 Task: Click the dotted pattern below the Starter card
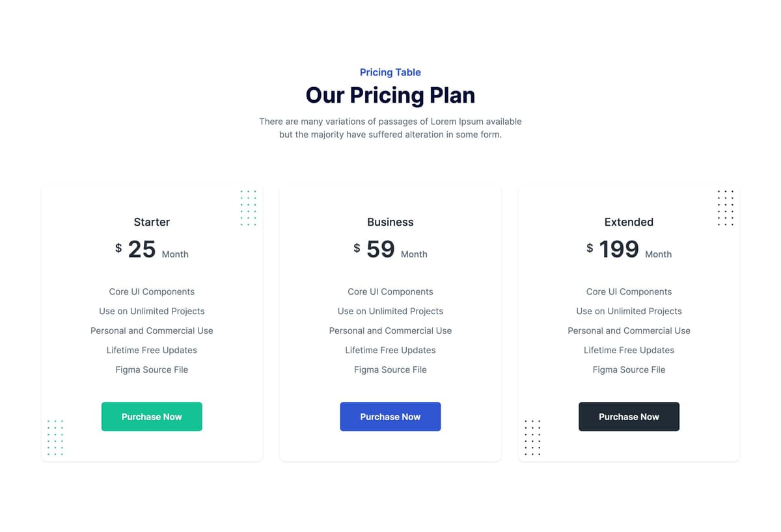(x=55, y=437)
